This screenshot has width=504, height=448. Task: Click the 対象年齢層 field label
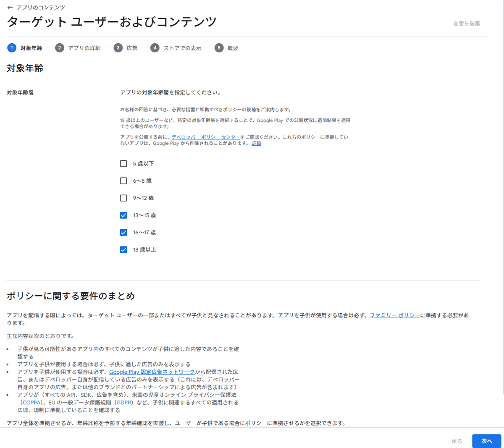(20, 92)
